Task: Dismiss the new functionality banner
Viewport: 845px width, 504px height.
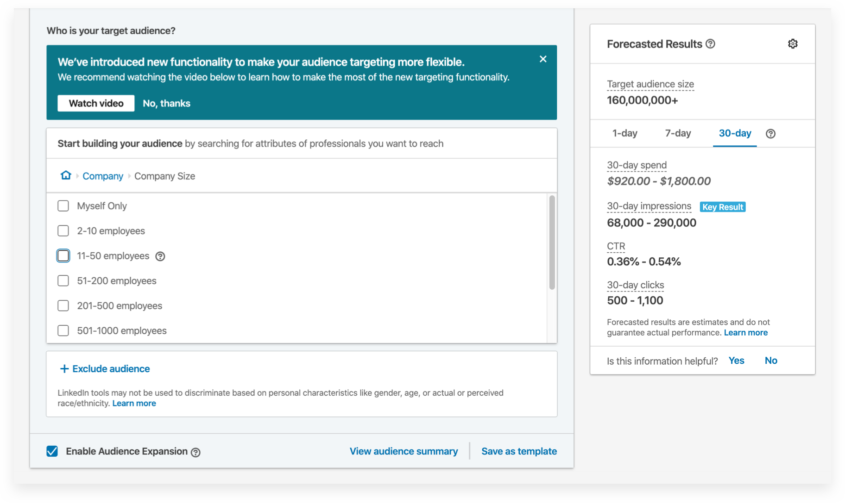Action: (543, 59)
